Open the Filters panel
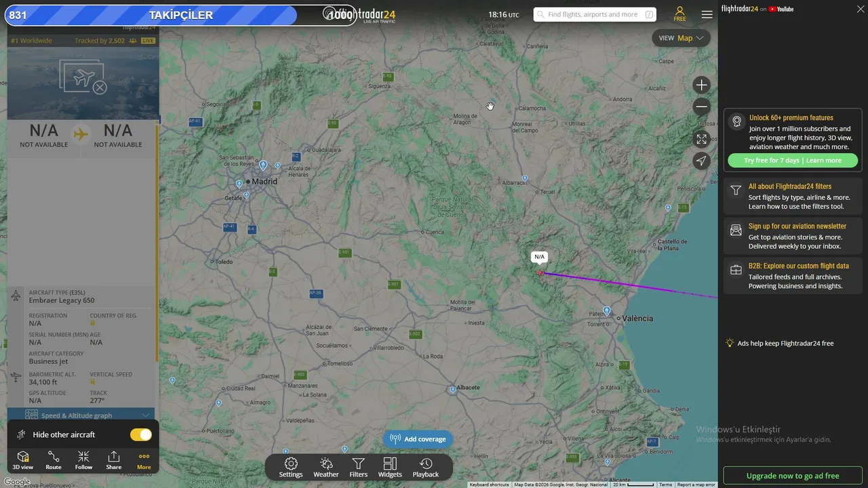The width and height of the screenshot is (868, 488). coord(359,467)
